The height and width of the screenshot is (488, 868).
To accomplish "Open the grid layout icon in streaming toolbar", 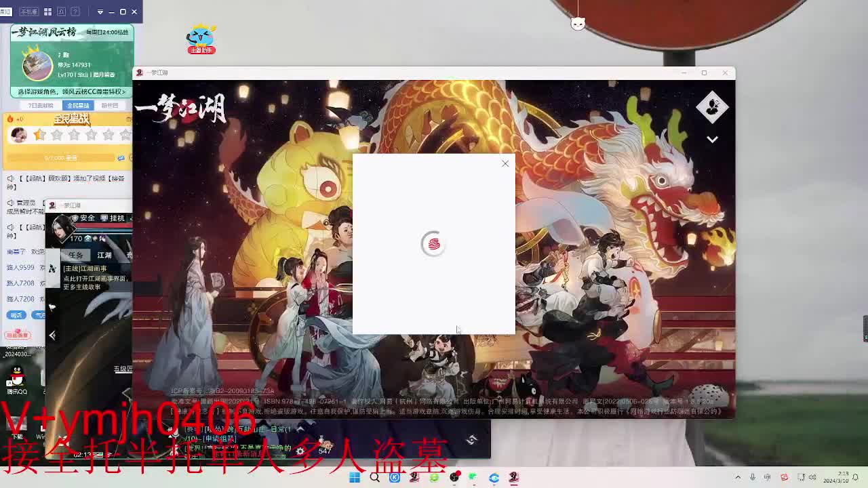I will (47, 12).
